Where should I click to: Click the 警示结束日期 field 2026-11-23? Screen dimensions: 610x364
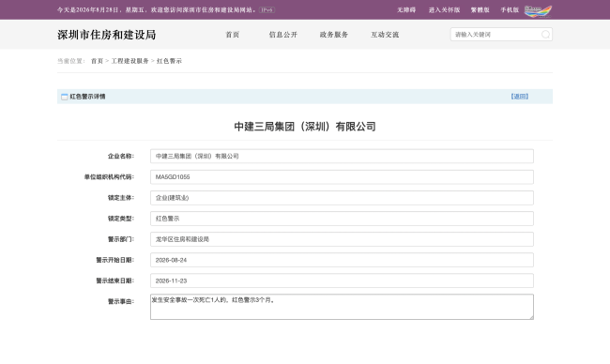342,281
